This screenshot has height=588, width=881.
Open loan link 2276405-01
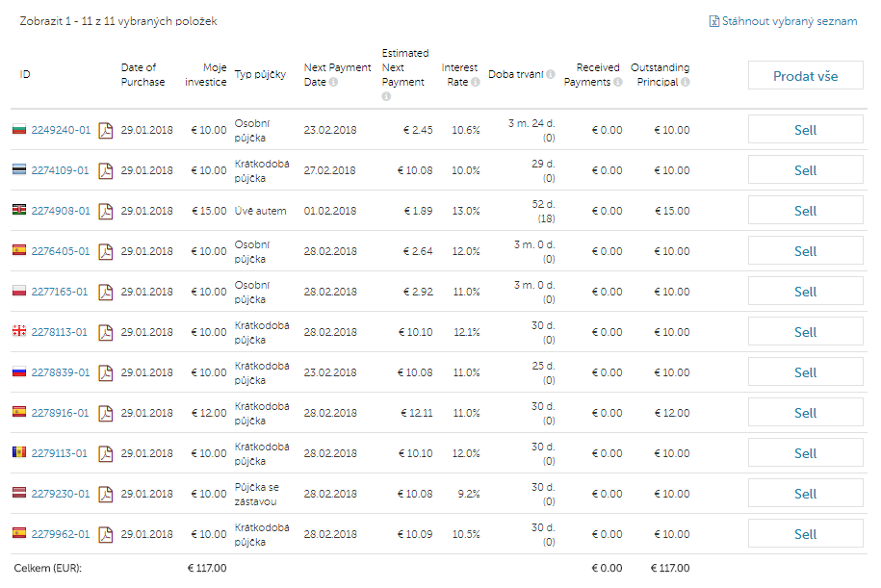pos(61,251)
